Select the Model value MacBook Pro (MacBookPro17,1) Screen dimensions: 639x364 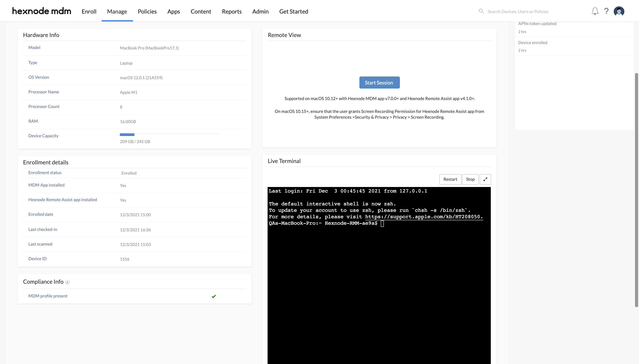click(x=149, y=48)
